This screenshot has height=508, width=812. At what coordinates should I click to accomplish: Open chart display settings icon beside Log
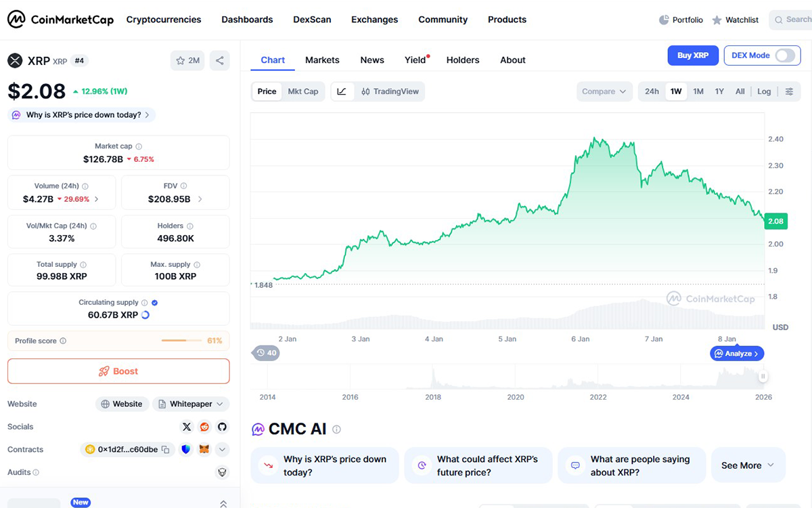pyautogui.click(x=790, y=91)
